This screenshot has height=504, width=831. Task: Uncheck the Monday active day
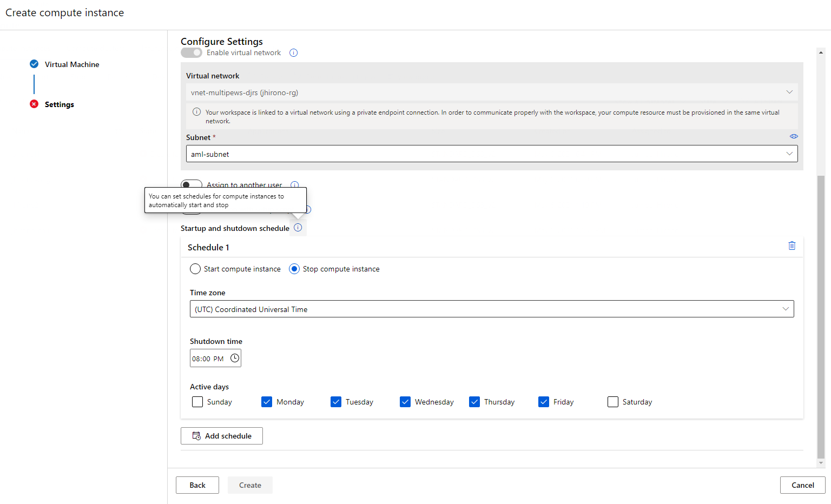[266, 402]
